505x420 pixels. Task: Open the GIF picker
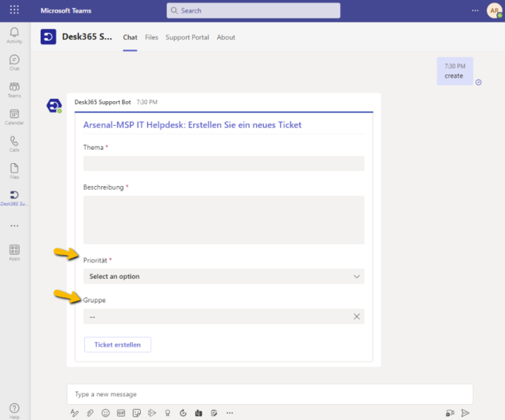121,413
